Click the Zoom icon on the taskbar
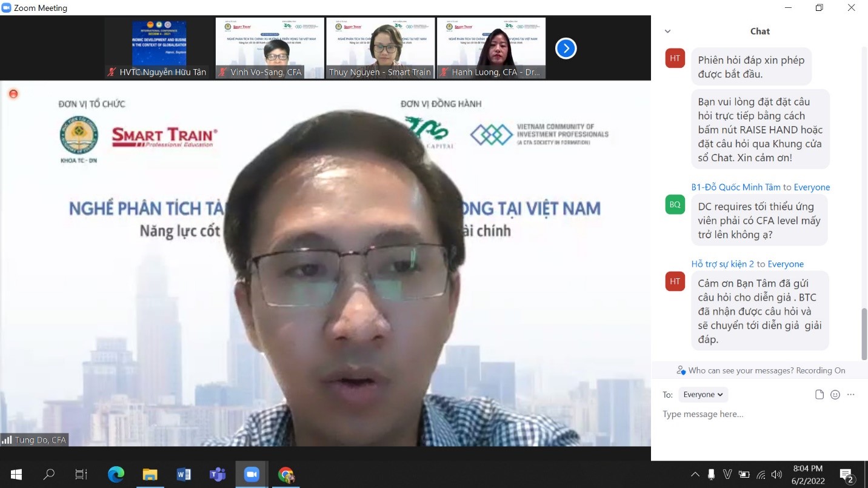 pyautogui.click(x=252, y=474)
